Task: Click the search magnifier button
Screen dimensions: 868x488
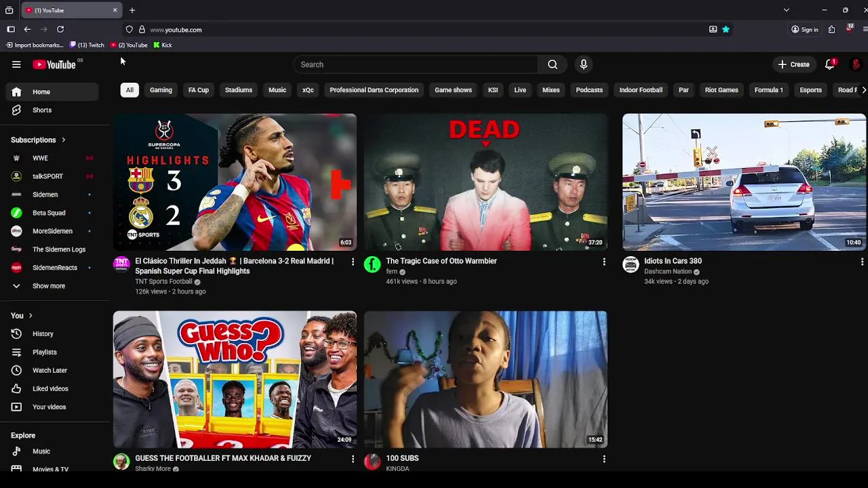Action: point(553,64)
